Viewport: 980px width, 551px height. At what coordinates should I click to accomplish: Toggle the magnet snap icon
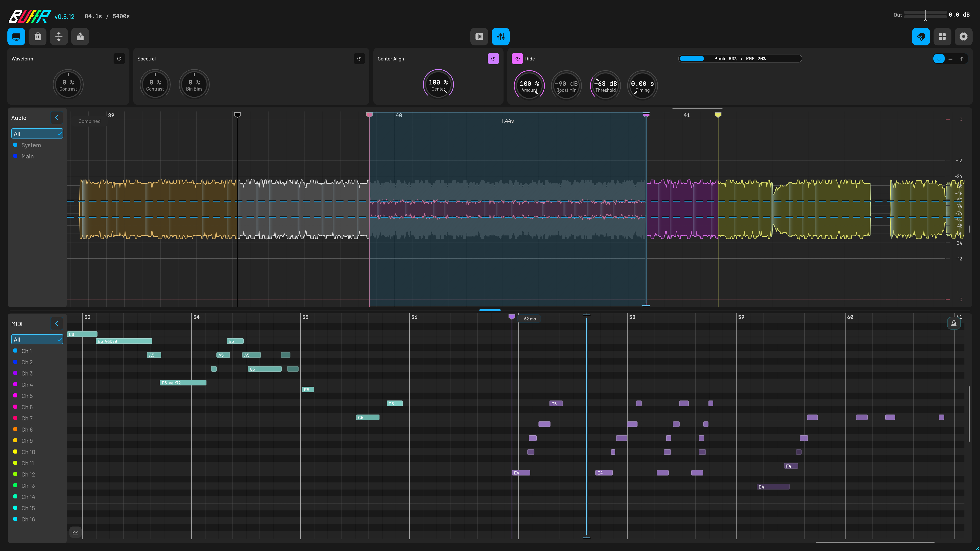pos(921,36)
